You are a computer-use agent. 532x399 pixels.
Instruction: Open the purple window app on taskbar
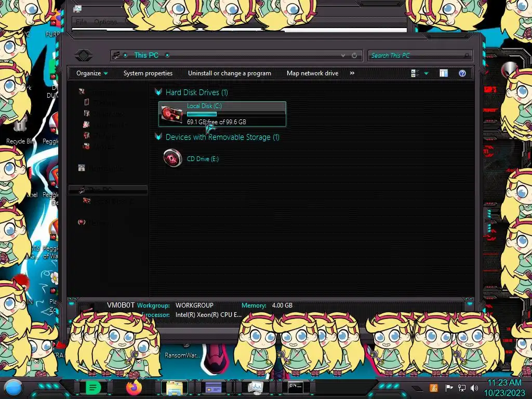click(214, 388)
